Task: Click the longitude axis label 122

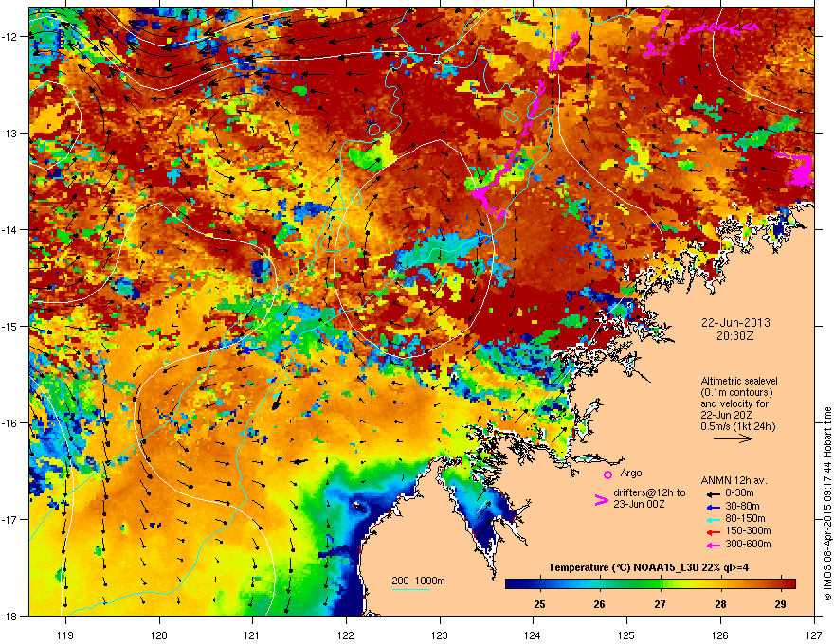Action: click(346, 635)
